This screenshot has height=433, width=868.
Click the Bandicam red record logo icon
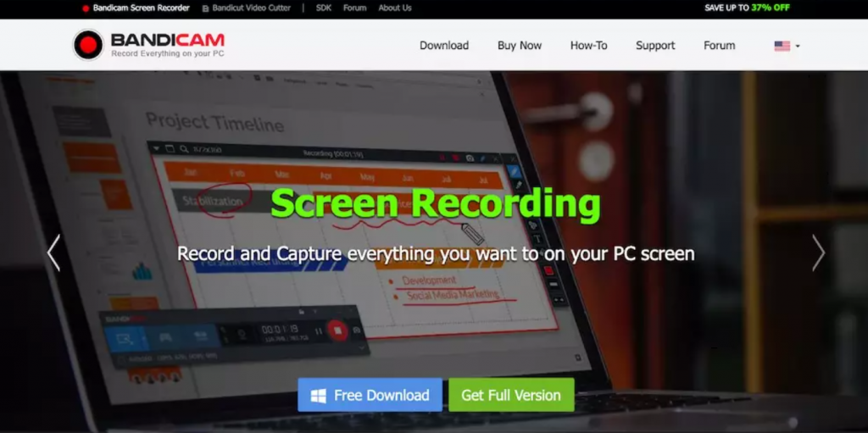[88, 45]
